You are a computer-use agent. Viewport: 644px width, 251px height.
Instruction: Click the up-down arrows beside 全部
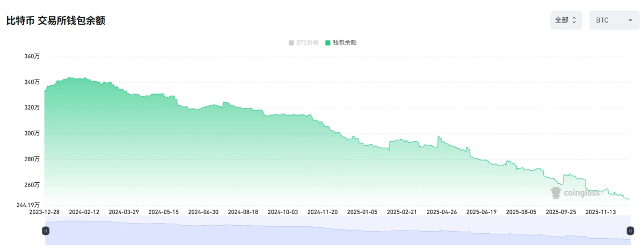(574, 20)
